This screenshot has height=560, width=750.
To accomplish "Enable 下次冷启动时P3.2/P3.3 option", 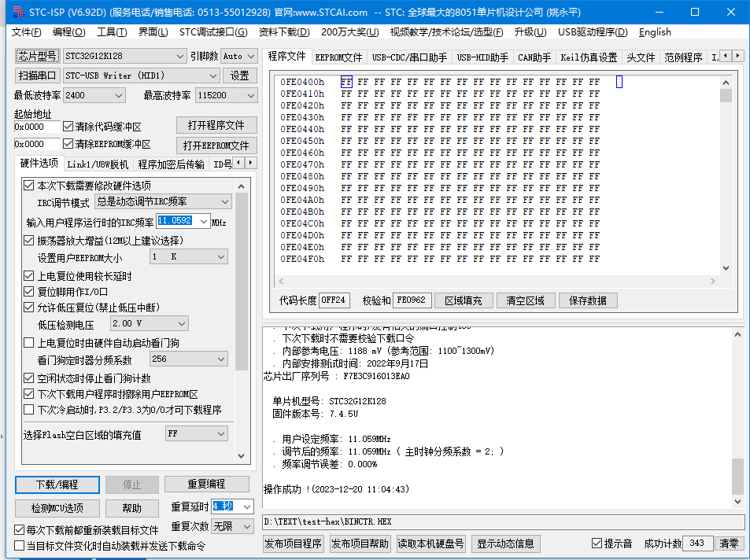I will (x=28, y=409).
